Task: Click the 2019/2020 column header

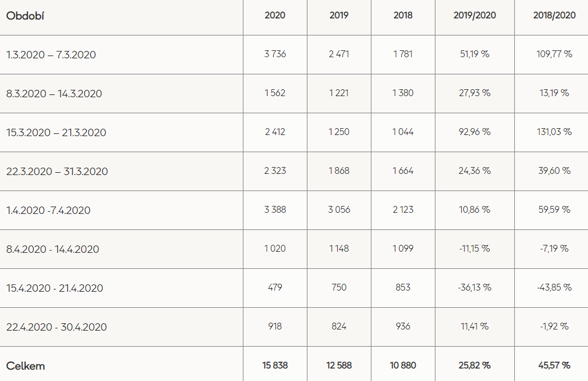Action: 475,15
